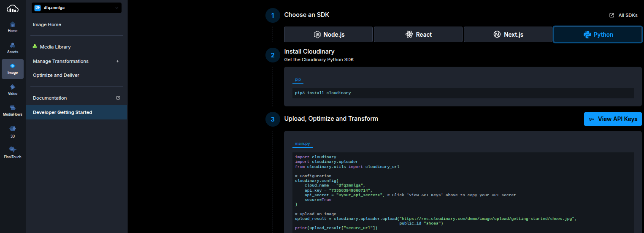The image size is (644, 233).
Task: Open Documentation external link
Action: (x=118, y=98)
